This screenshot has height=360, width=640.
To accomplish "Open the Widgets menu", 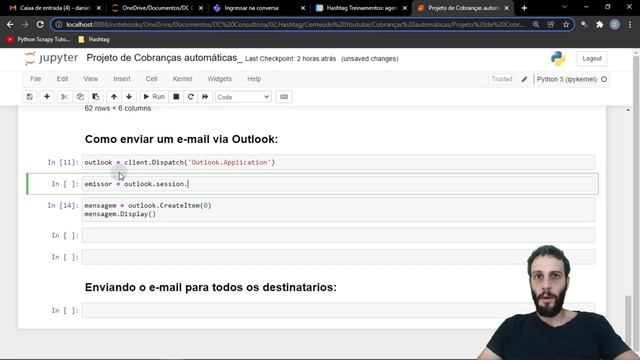I will [219, 79].
